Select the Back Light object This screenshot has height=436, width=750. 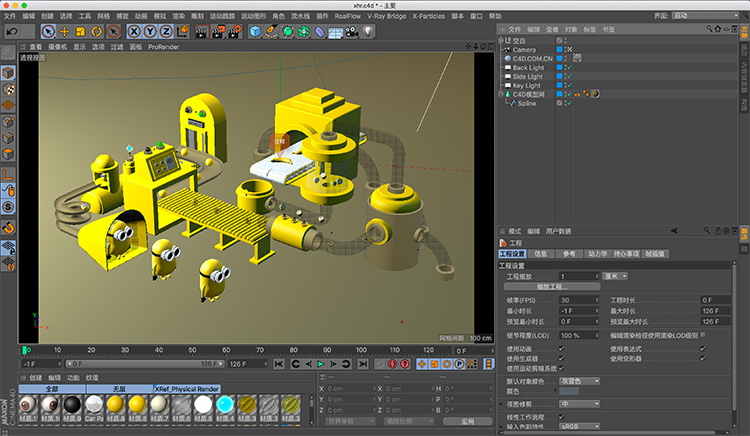pyautogui.click(x=528, y=67)
